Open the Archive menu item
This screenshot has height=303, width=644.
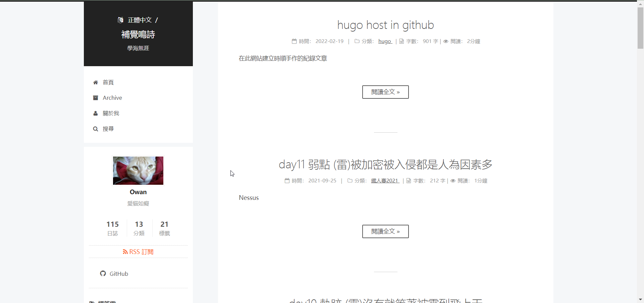(x=112, y=98)
